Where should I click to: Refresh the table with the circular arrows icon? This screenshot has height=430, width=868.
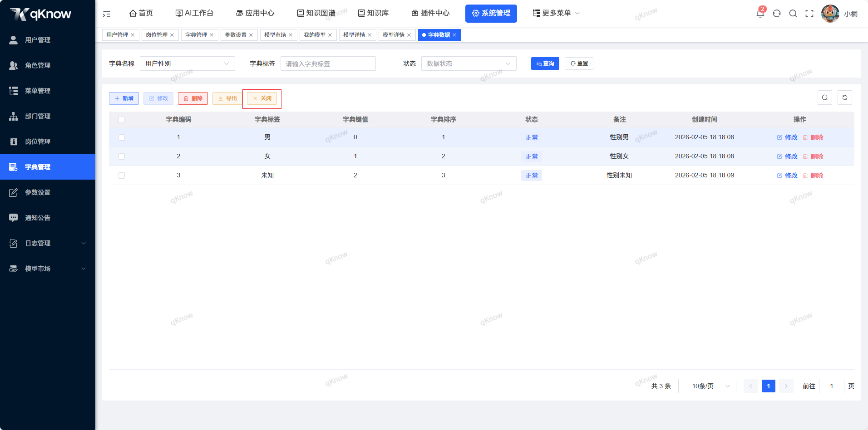(845, 98)
